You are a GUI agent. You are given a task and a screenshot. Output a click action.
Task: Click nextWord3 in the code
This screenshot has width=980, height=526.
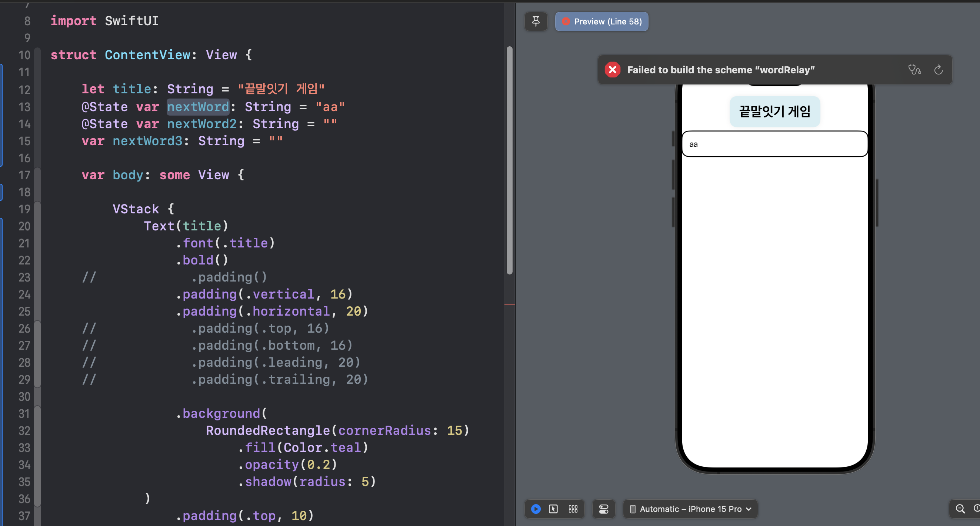[148, 141]
